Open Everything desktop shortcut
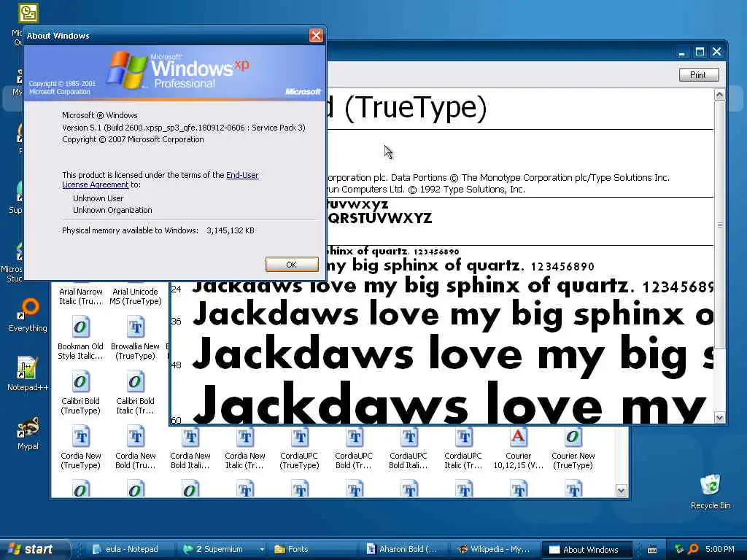 point(28,314)
